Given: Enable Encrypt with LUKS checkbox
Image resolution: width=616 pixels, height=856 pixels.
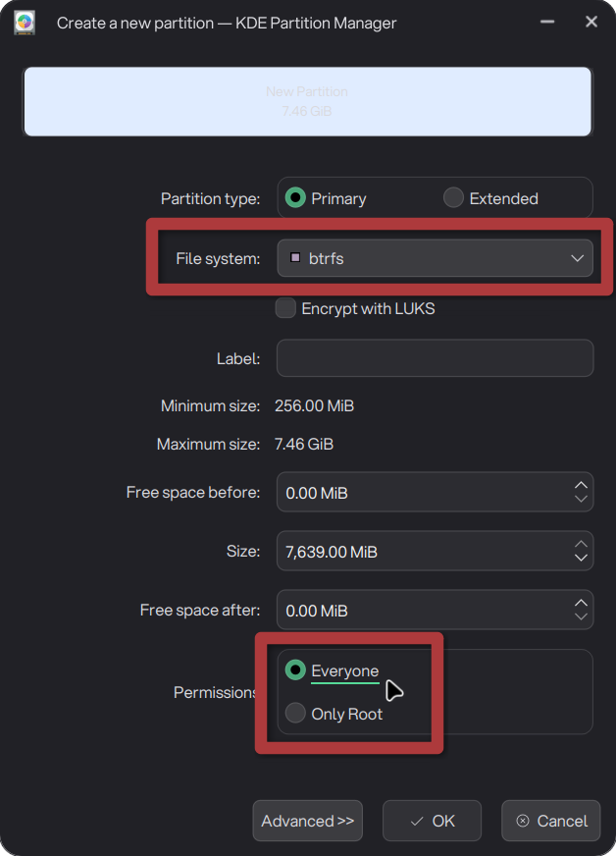Looking at the screenshot, I should pyautogui.click(x=285, y=308).
